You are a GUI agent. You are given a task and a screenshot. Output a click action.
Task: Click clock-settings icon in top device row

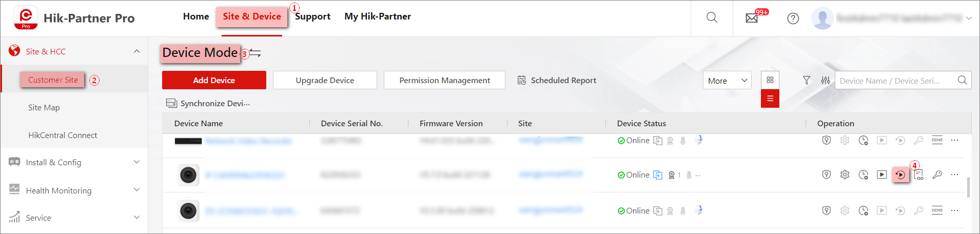864,140
